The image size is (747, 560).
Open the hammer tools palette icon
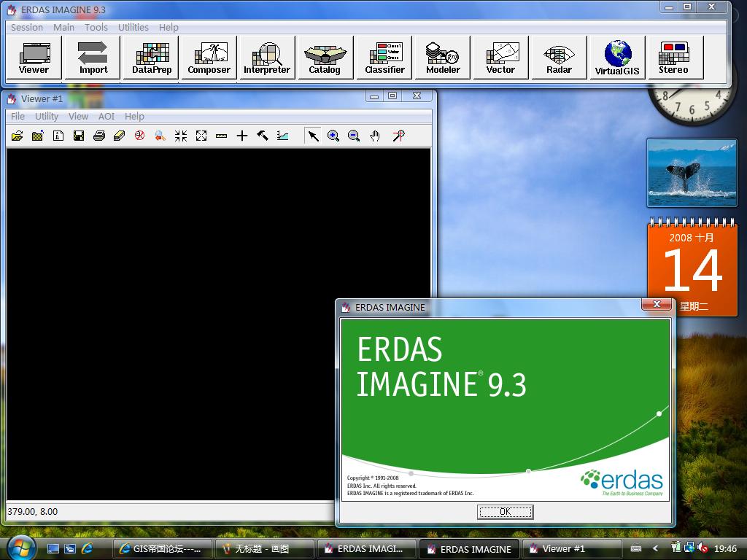(x=263, y=136)
